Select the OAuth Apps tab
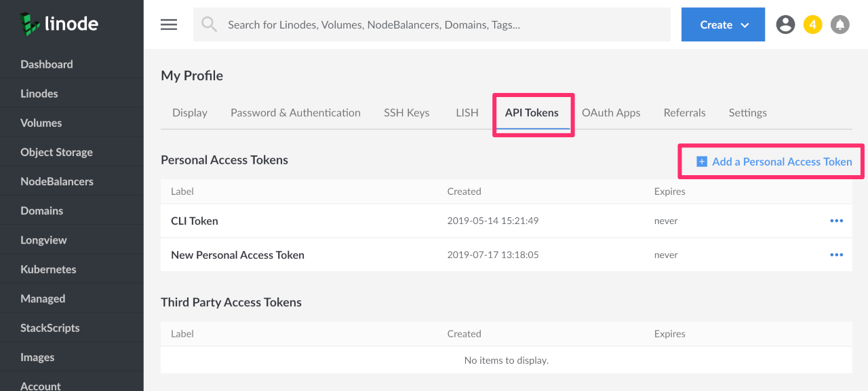 [x=610, y=113]
